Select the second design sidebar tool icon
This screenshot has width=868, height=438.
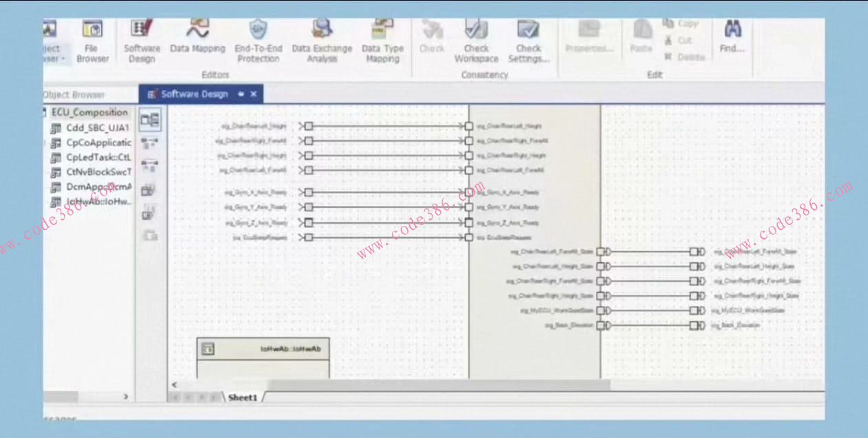point(149,143)
